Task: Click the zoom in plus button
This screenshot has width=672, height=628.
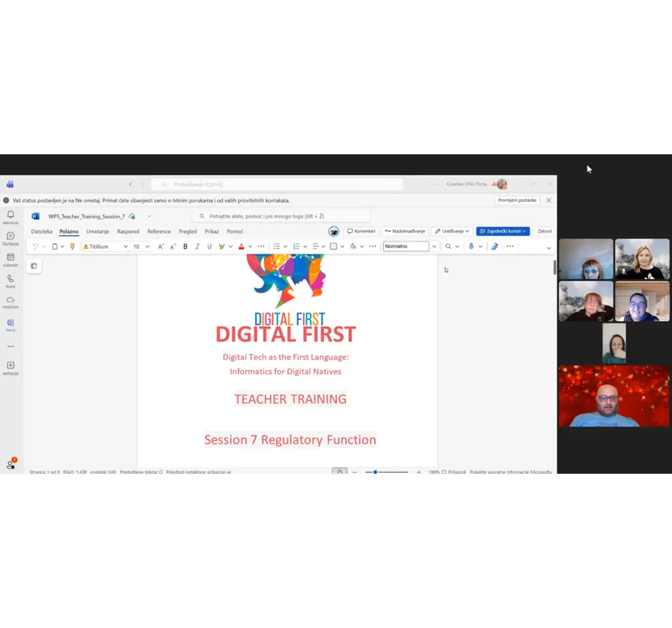Action: click(418, 472)
